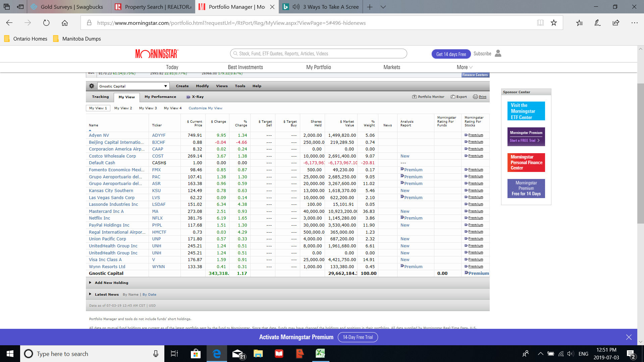Go back to previous page
Viewport: 644px width, 362px height.
tap(9, 23)
